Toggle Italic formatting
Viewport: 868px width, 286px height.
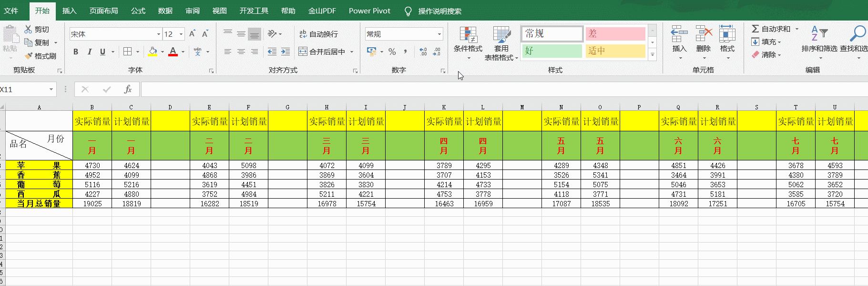coord(89,52)
